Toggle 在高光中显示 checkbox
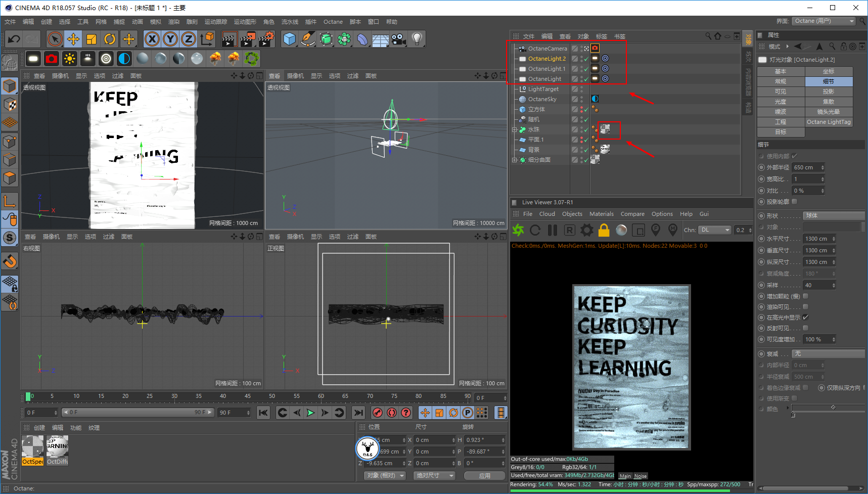The image size is (868, 494). tap(805, 317)
